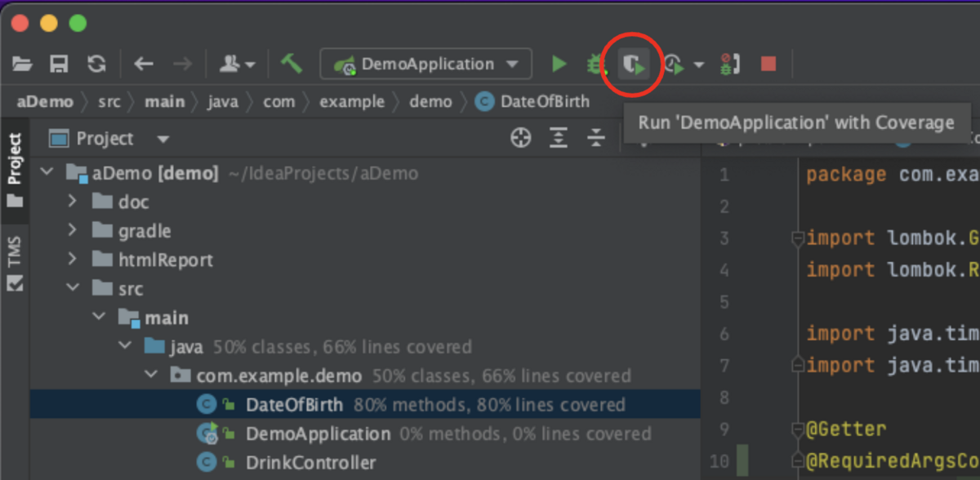Click the fold marker at line 7
The height and width of the screenshot is (480, 980).
(798, 366)
